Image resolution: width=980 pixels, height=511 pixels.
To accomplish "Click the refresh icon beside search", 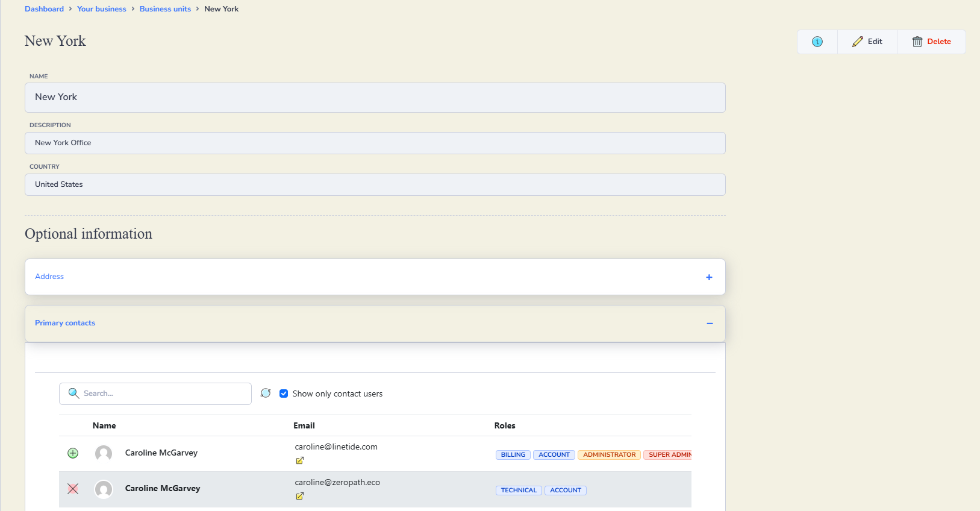I will click(266, 393).
